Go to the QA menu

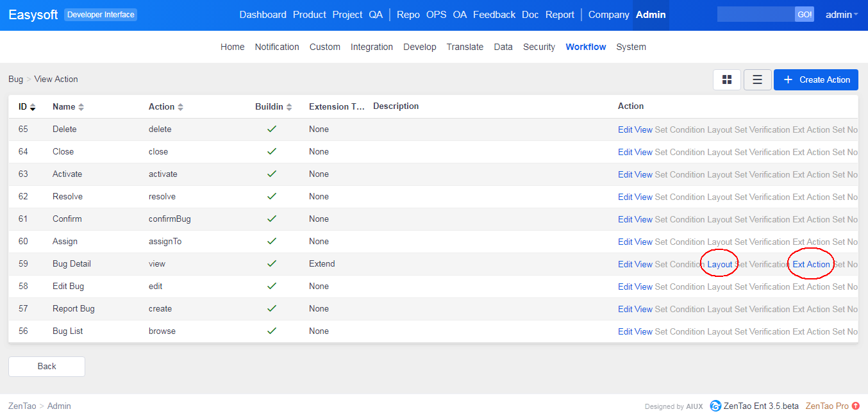point(376,15)
